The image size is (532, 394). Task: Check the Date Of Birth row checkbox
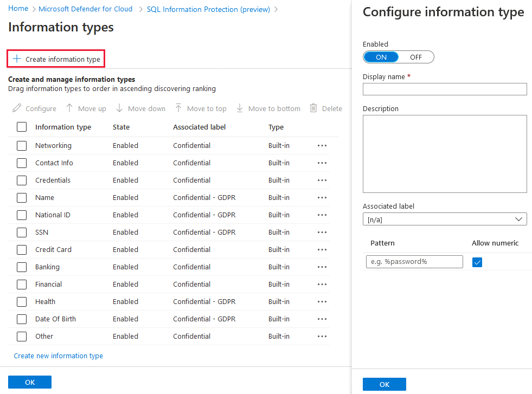coord(22,319)
